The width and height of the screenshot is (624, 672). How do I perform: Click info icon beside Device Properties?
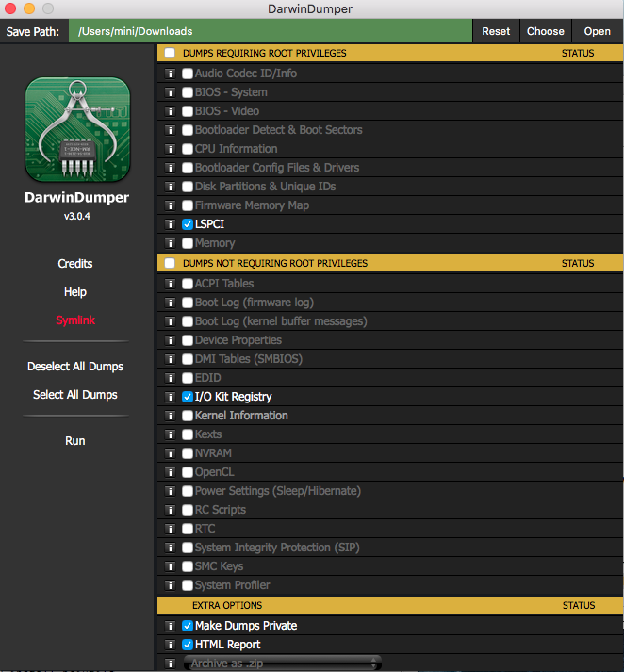[171, 340]
